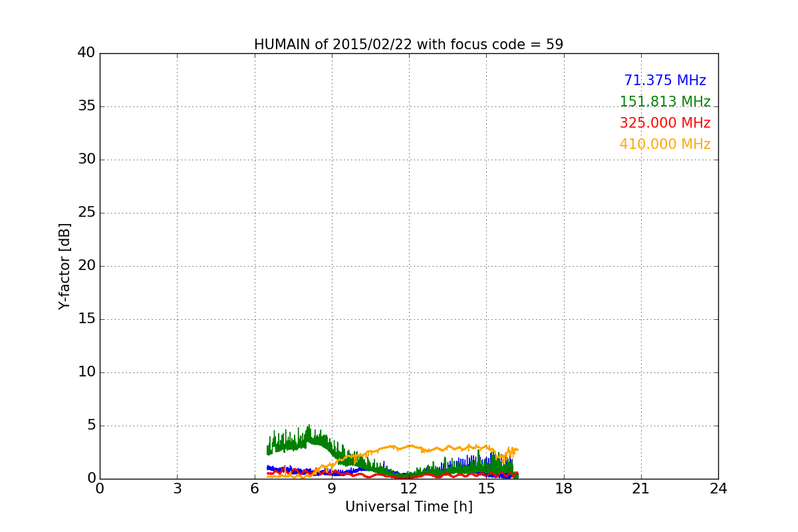Select the 71.375 MHz legend label

point(665,80)
